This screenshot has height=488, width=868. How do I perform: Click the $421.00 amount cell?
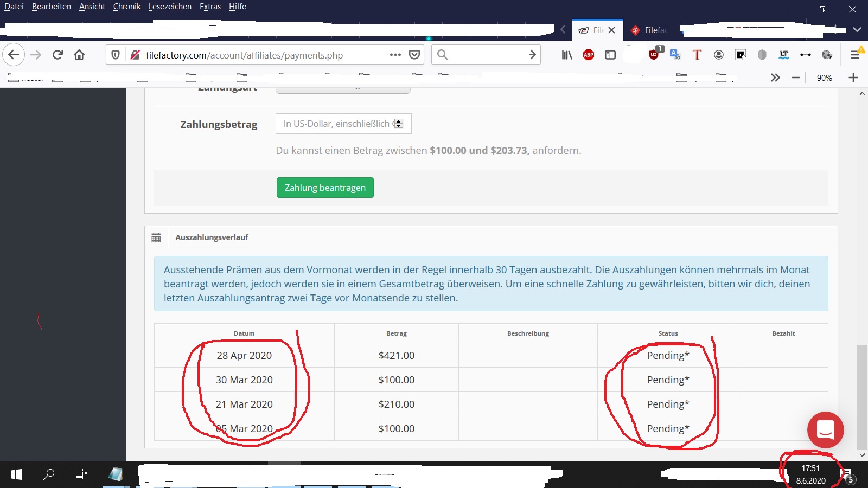pyautogui.click(x=397, y=356)
